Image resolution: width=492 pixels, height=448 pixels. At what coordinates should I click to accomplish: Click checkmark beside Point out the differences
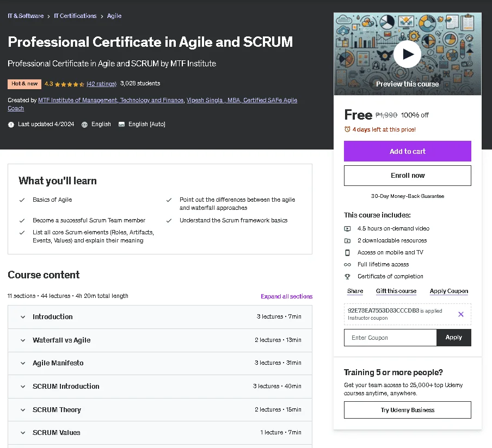tap(169, 200)
